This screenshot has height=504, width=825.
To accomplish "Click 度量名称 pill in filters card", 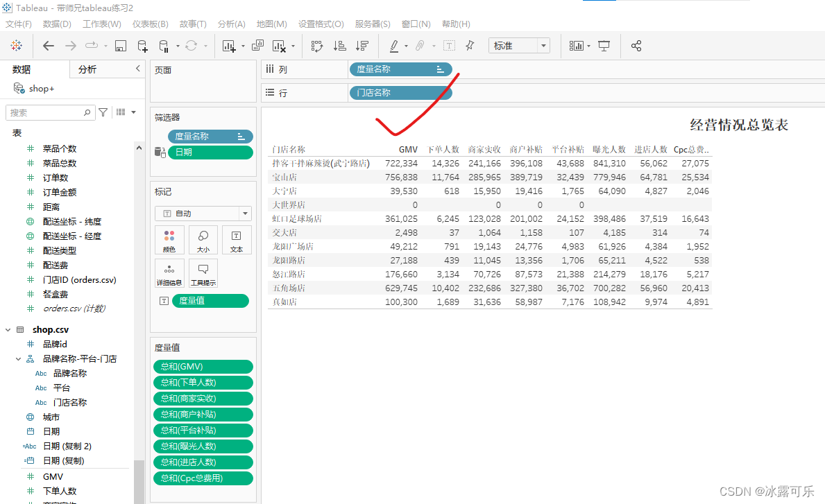I will coord(210,136).
